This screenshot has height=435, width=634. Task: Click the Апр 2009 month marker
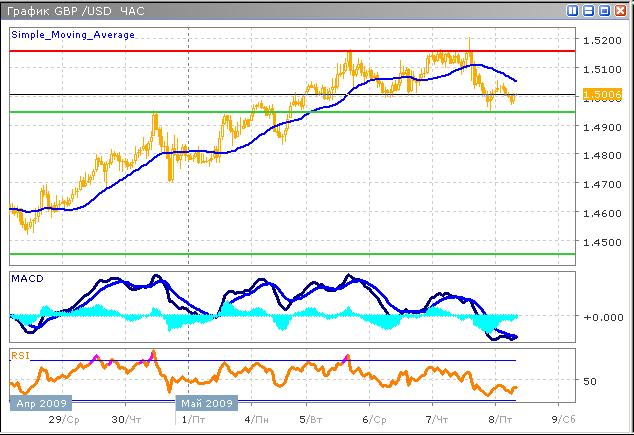coord(38,403)
